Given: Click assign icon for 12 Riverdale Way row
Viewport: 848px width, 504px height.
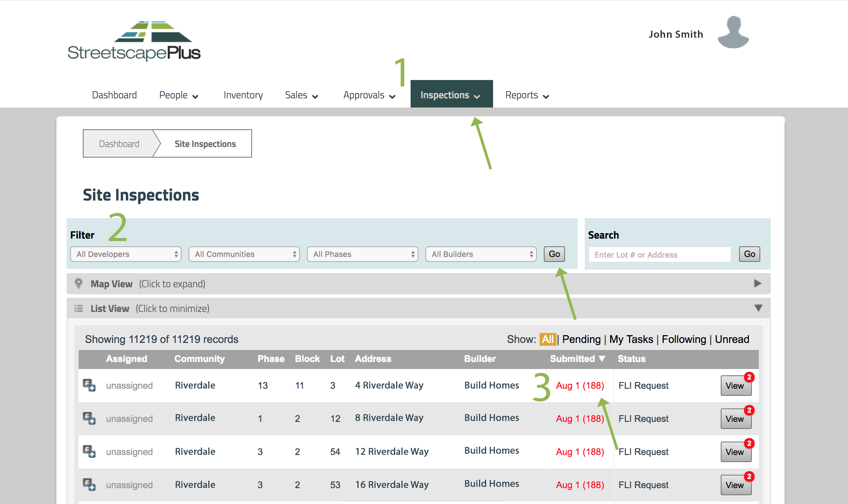Looking at the screenshot, I should [x=89, y=451].
